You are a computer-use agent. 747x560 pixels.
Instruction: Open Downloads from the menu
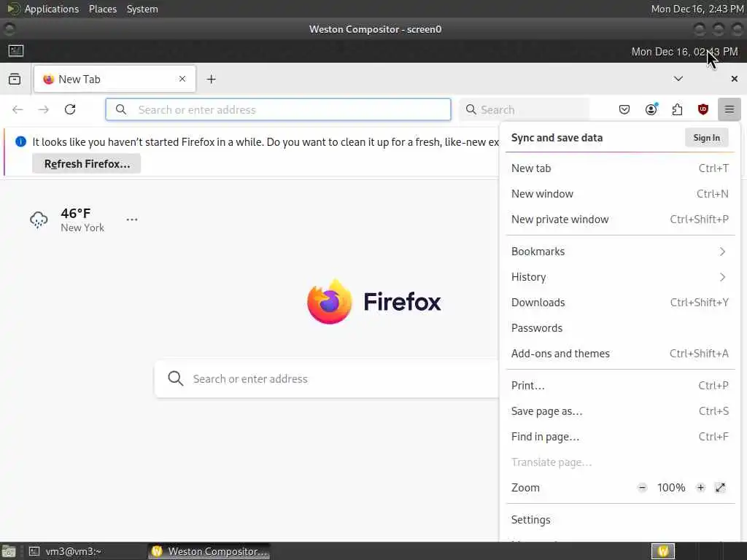(x=620, y=303)
